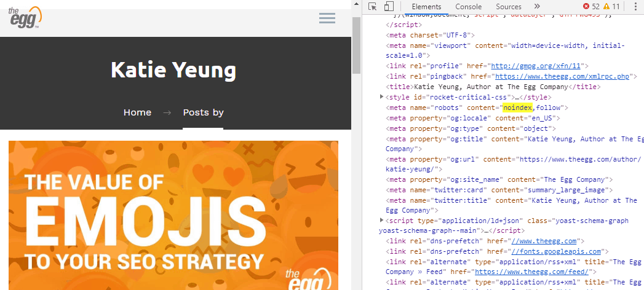644x290 pixels.
Task: Click the page vertical scrollbar thumb
Action: pyautogui.click(x=356, y=45)
